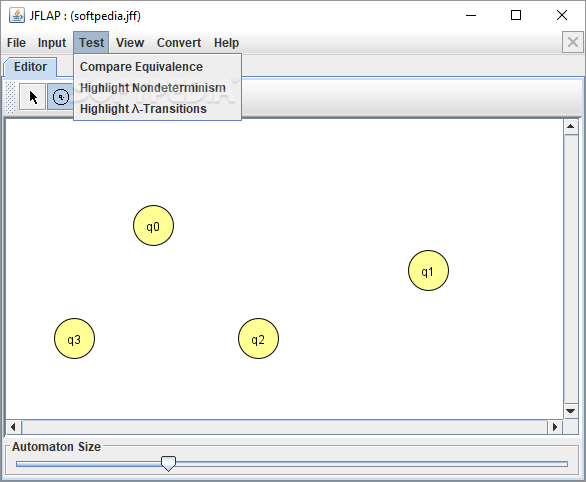The height and width of the screenshot is (482, 586).
Task: Click the vertical scrollbar track
Action: 570,269
